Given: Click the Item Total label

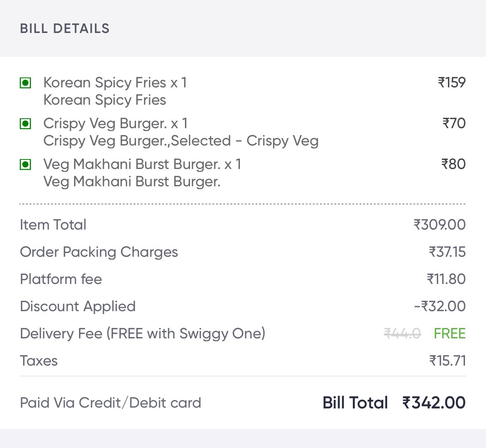Looking at the screenshot, I should coord(53,225).
